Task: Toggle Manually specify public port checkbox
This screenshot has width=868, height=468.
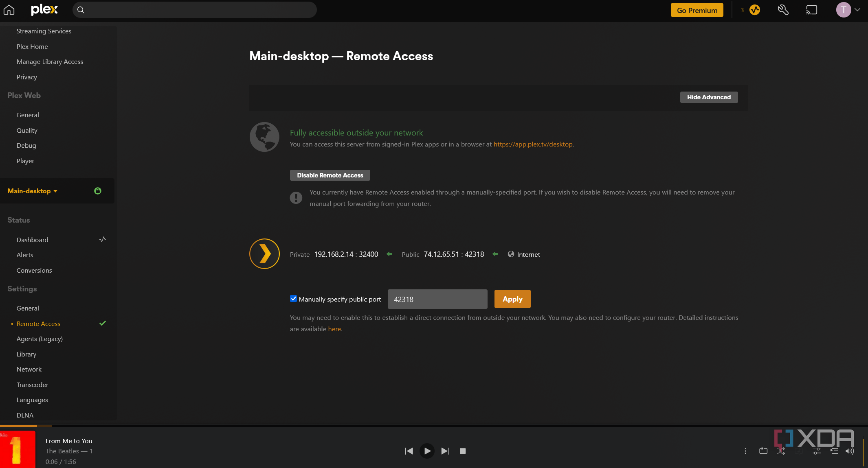Action: [293, 299]
